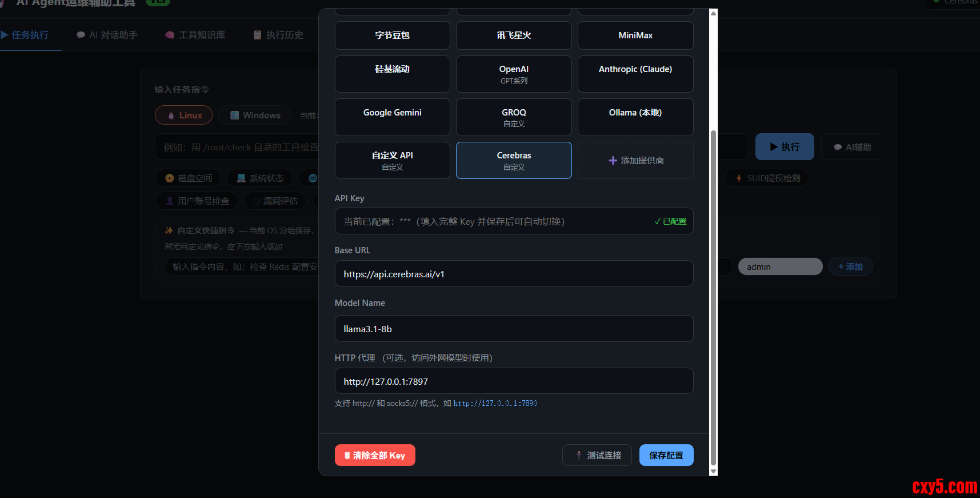Click the 用户账号排查 quick command chip
The height and width of the screenshot is (498, 980).
pos(197,201)
